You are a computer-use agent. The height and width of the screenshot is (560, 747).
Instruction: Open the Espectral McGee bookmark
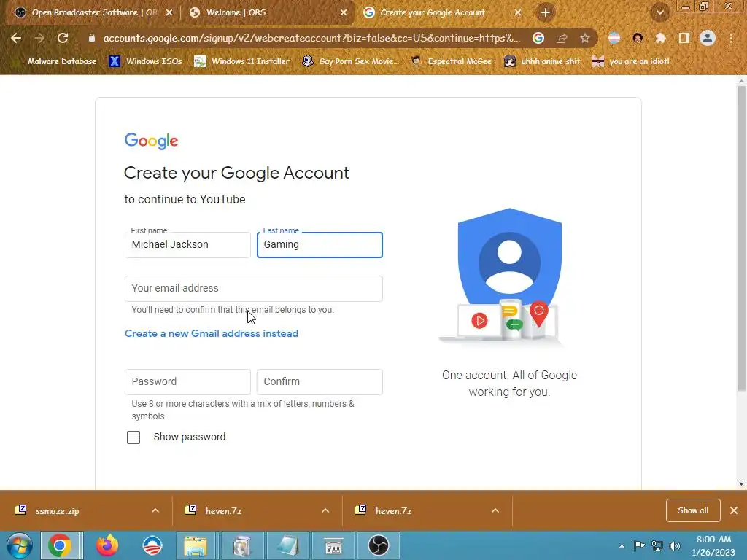451,61
